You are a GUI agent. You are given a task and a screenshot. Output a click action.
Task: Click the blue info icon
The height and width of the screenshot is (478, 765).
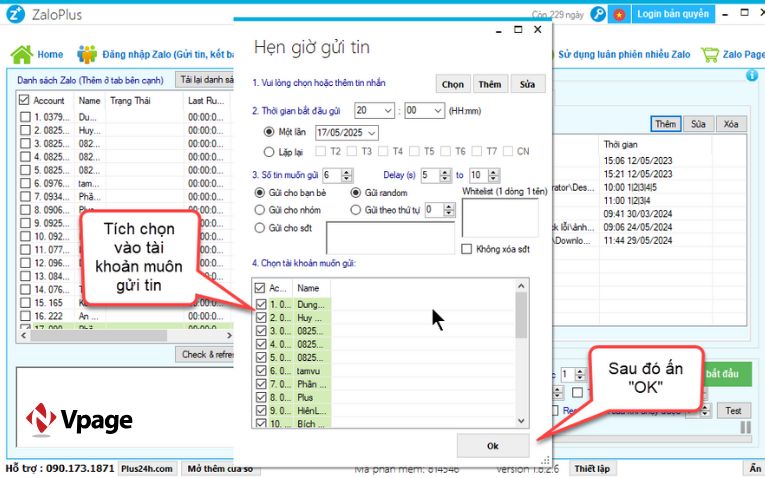tap(752, 75)
